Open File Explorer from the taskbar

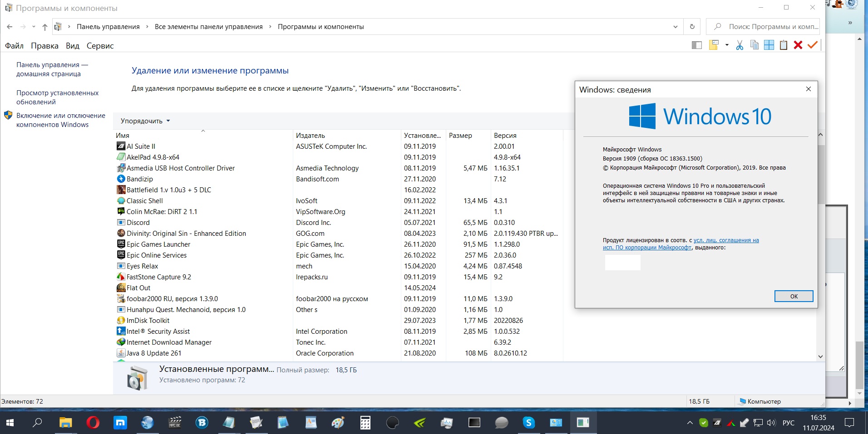click(65, 423)
